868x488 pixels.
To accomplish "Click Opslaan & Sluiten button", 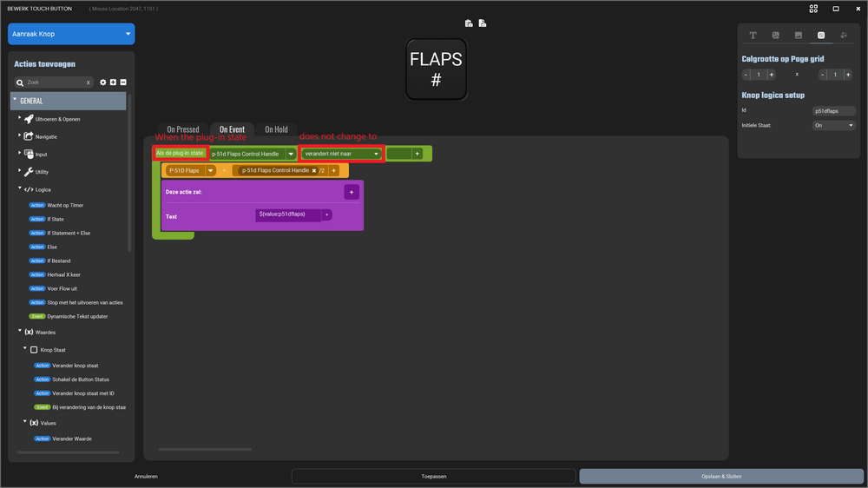I will pos(721,477).
